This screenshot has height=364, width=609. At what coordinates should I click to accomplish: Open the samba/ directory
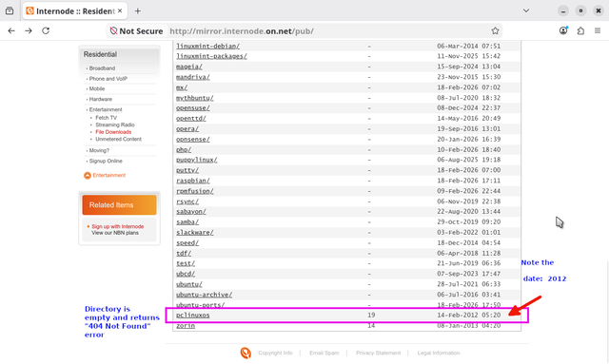point(187,222)
